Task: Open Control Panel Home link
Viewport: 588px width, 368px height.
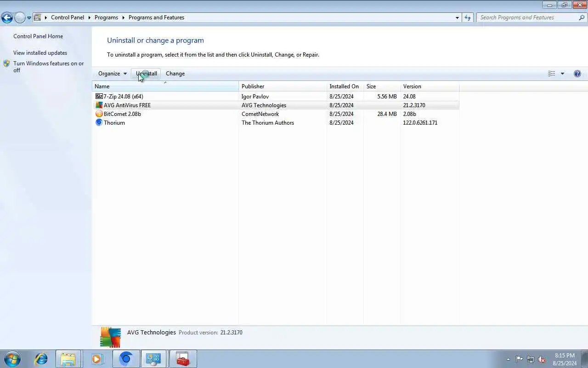Action: click(38, 36)
